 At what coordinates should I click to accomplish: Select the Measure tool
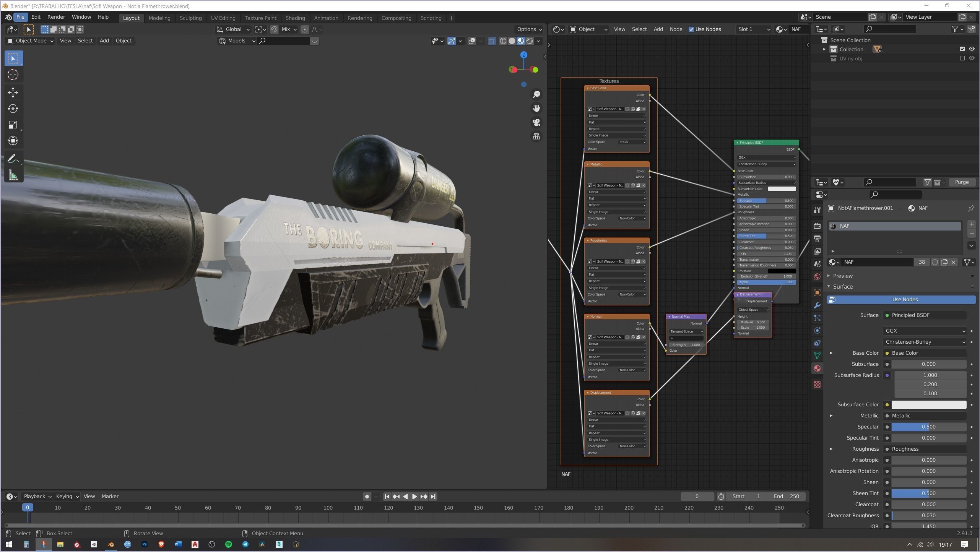13,175
